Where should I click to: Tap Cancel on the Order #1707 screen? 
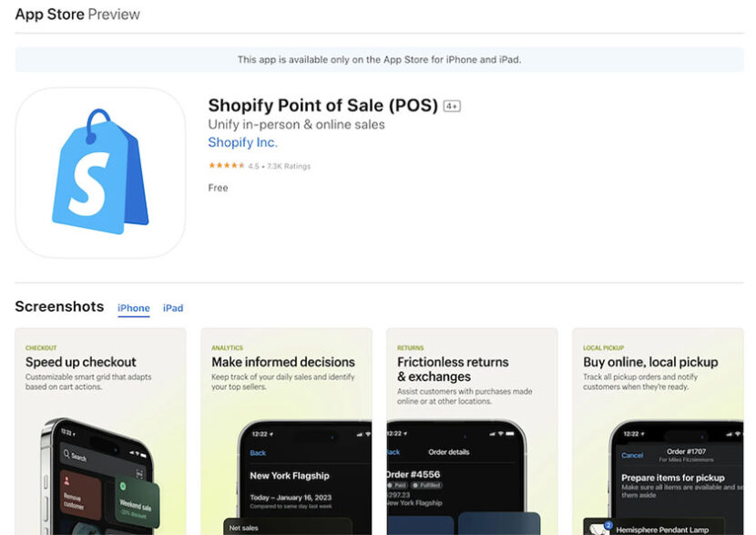point(632,456)
